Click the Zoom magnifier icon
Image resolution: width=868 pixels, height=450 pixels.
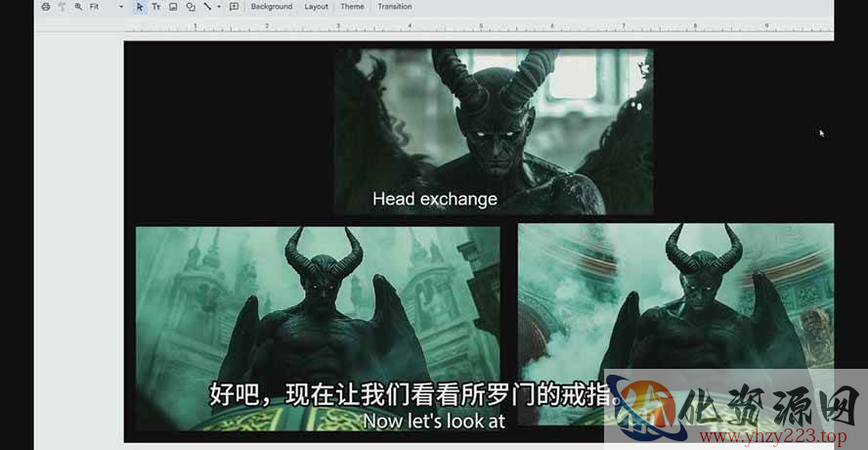click(78, 7)
